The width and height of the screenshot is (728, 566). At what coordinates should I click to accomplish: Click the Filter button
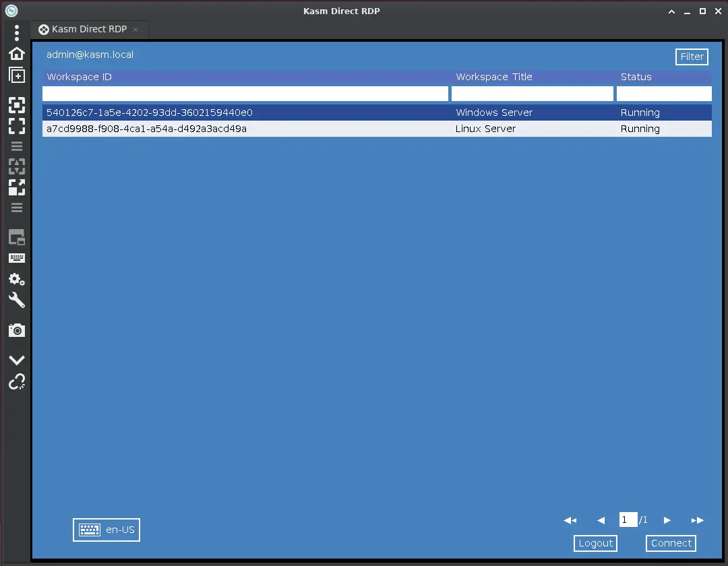[692, 57]
